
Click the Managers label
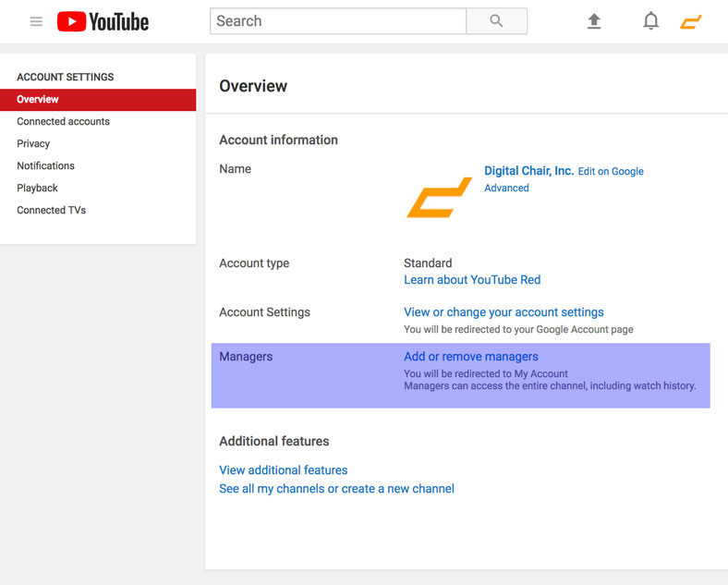[246, 357]
